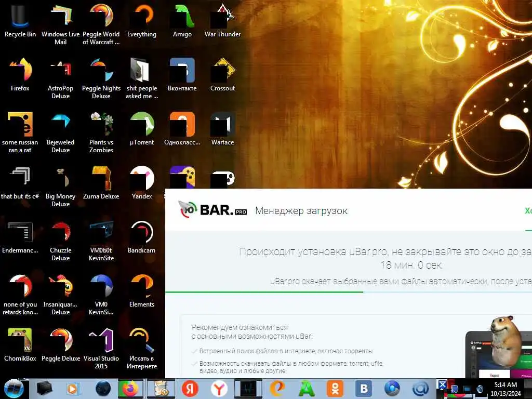
Task: Click the uBar.pro logo in installer
Action: coord(212,210)
